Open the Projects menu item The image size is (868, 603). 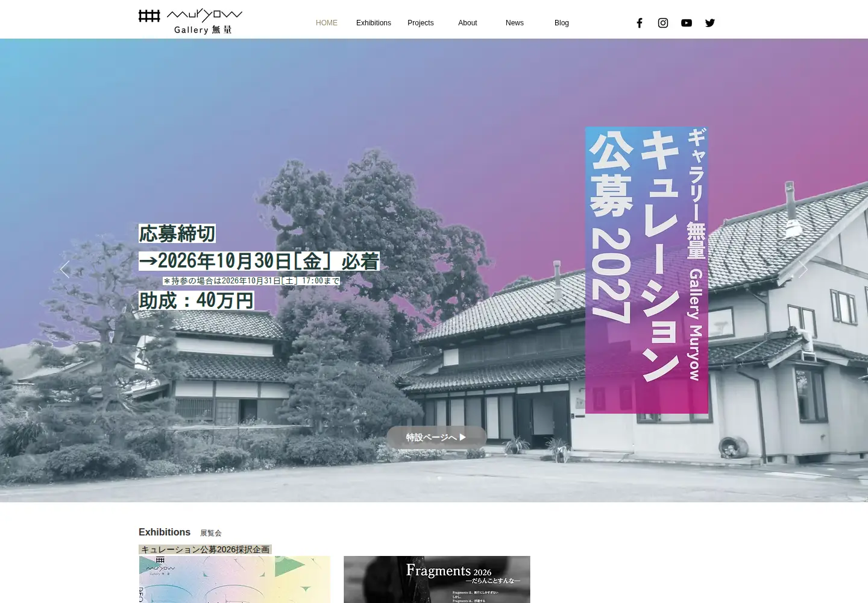421,23
